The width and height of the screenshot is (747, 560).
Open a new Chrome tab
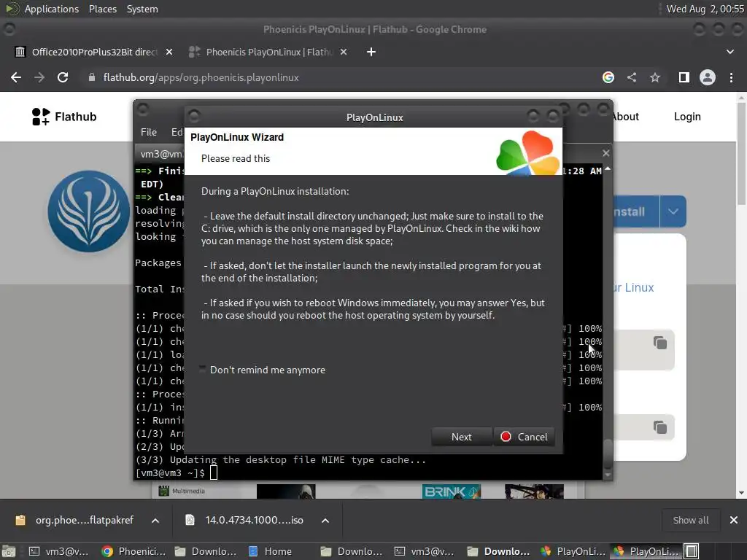pos(371,52)
